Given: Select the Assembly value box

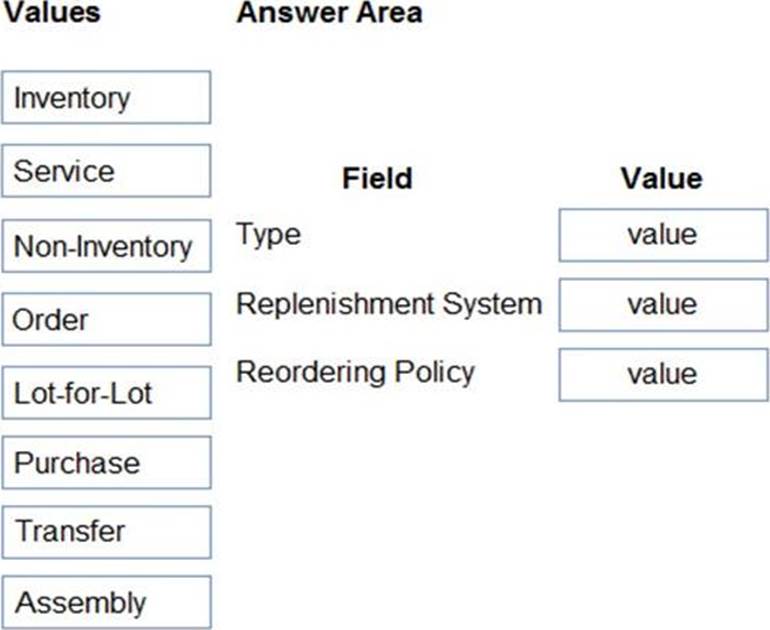Looking at the screenshot, I should tap(106, 602).
